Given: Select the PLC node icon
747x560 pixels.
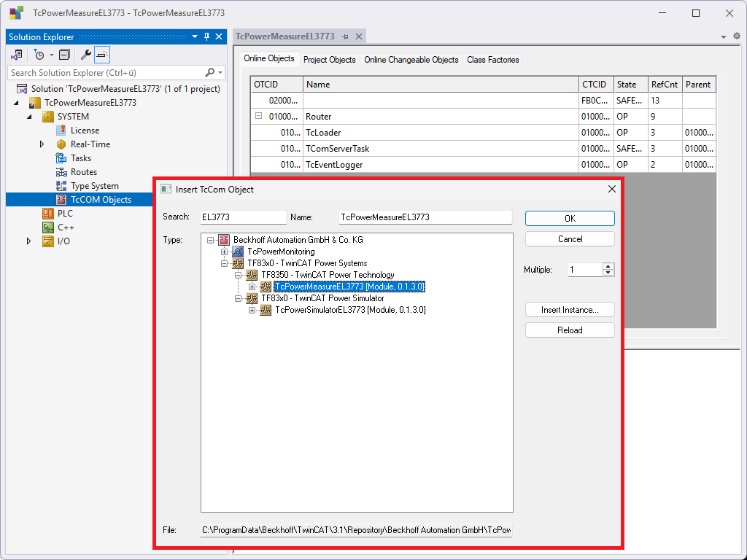Looking at the screenshot, I should [47, 214].
